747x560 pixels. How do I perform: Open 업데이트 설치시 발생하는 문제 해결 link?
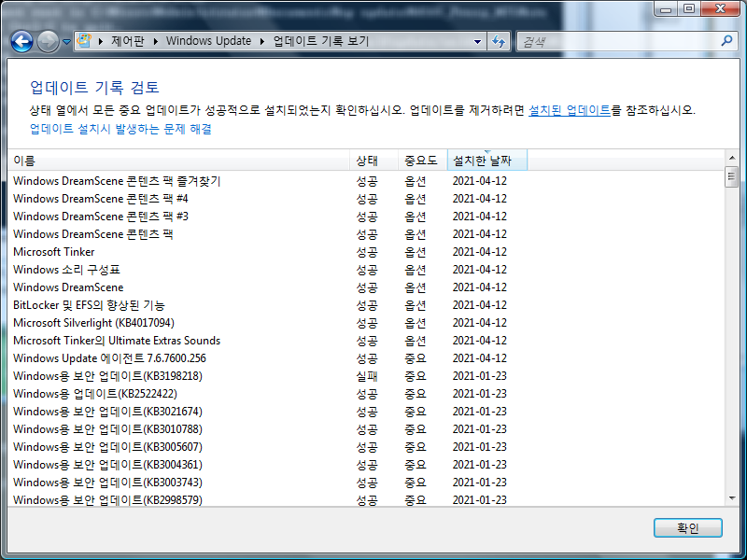[120, 129]
